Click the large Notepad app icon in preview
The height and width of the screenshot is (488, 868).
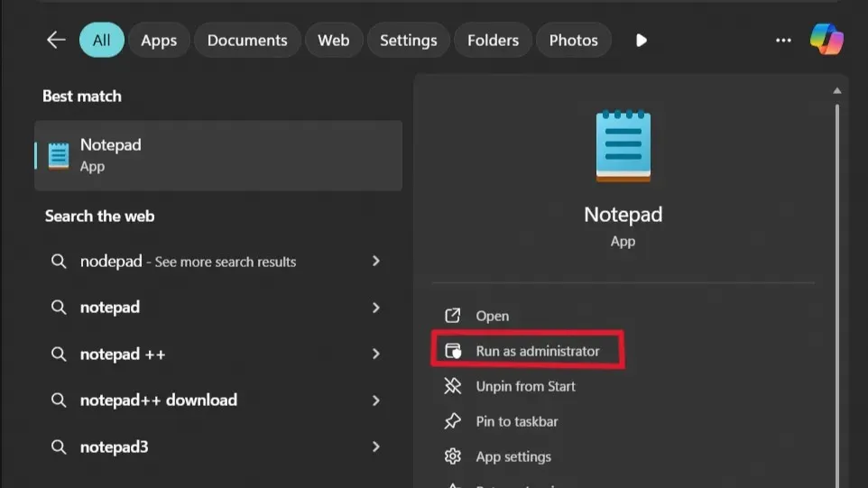623,146
